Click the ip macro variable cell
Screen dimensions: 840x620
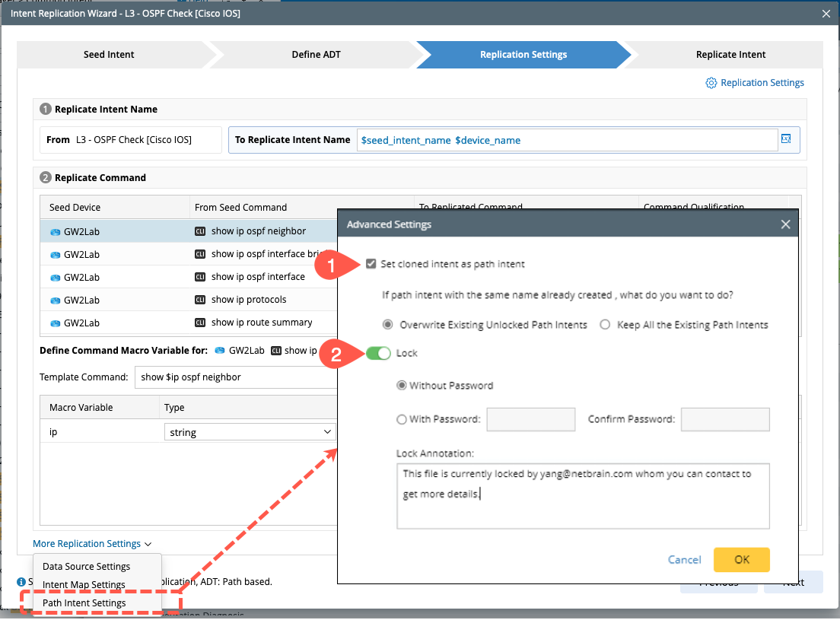(100, 432)
